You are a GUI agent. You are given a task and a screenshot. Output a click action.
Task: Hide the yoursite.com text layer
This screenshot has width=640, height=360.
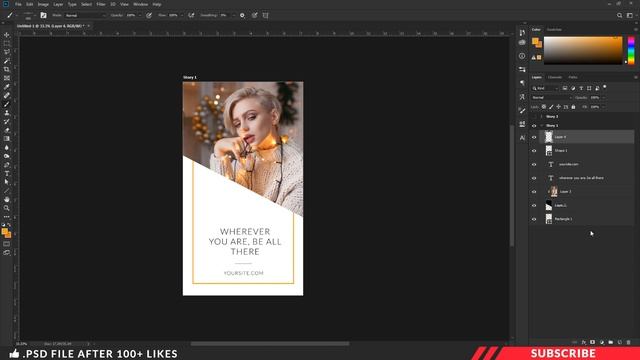coord(534,164)
